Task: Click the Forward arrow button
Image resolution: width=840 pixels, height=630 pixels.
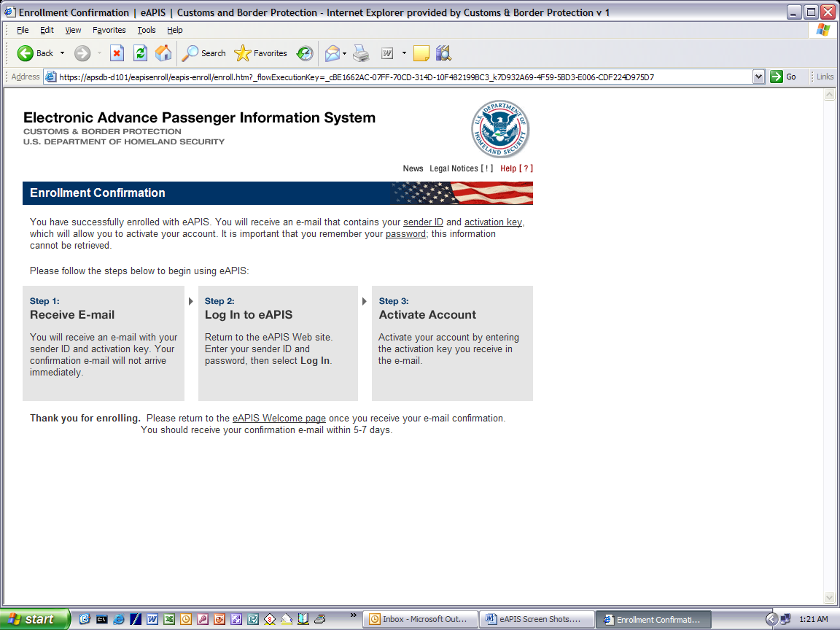Action: pyautogui.click(x=82, y=53)
